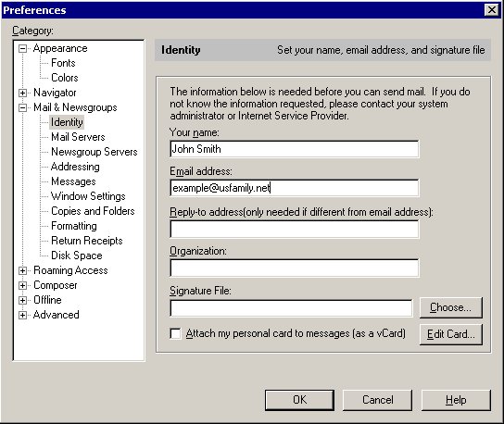Image resolution: width=504 pixels, height=424 pixels.
Task: Expand the Navigator category
Action: [x=22, y=94]
